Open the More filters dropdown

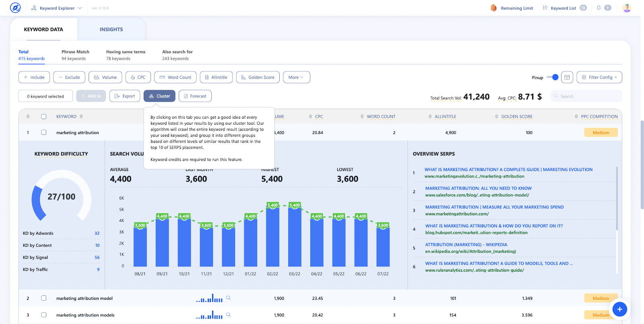[x=296, y=77]
